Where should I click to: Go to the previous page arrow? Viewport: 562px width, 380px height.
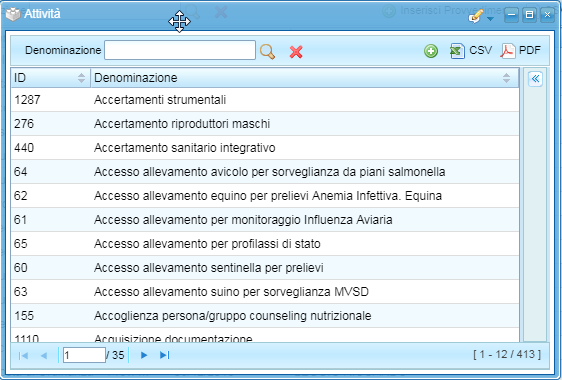[x=44, y=356]
